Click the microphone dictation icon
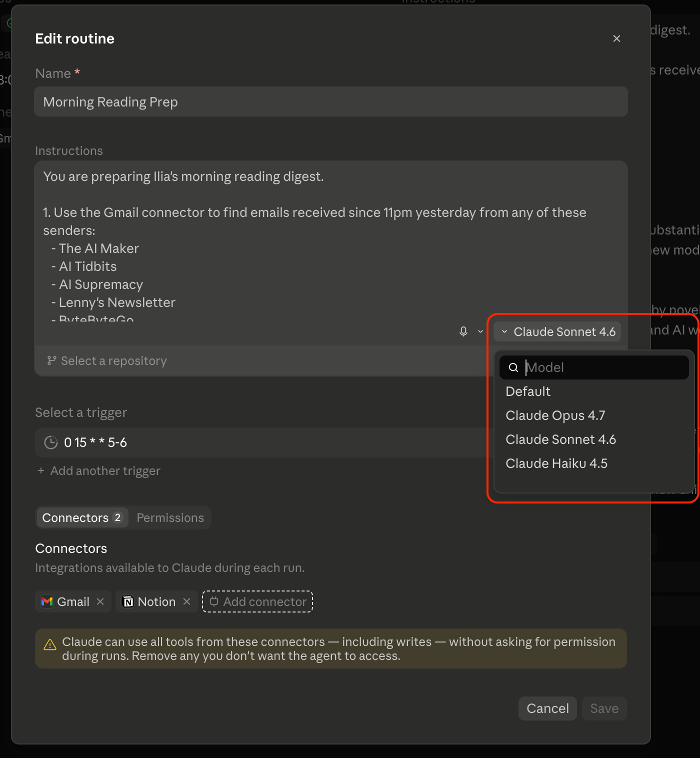Viewport: 700px width, 758px height. pyautogui.click(x=463, y=331)
